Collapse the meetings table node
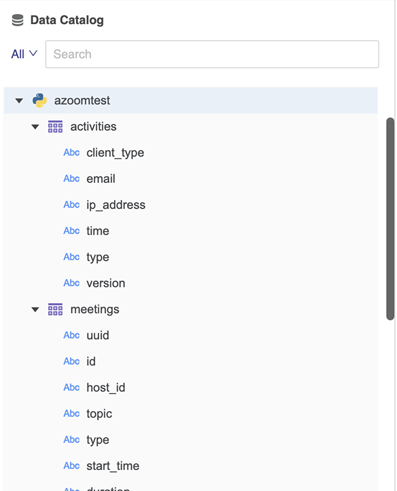Image resolution: width=397 pixels, height=491 pixels. 35,310
